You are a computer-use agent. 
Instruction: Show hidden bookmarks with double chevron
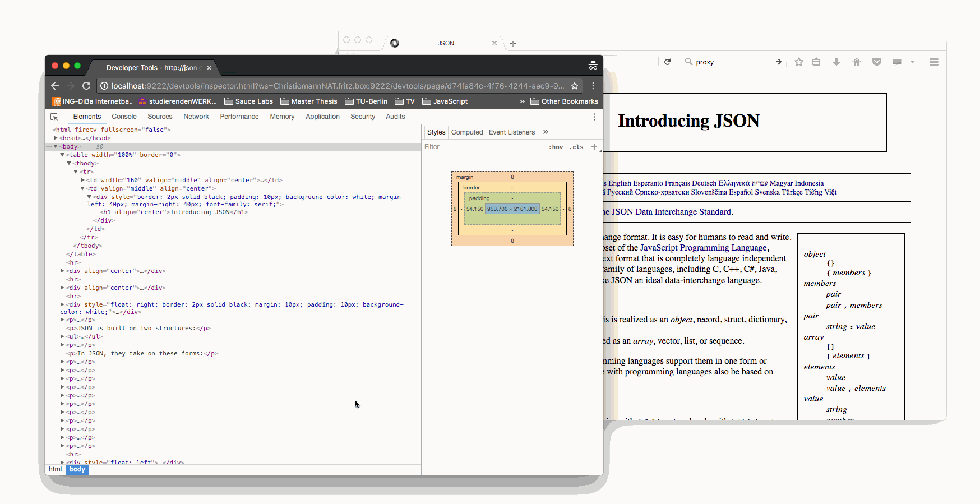(523, 101)
